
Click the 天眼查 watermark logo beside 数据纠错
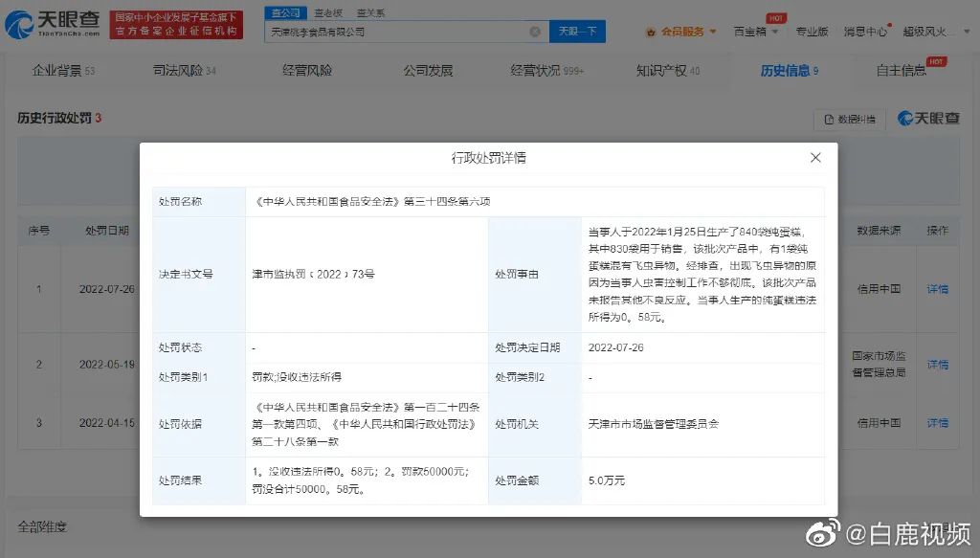click(x=928, y=119)
